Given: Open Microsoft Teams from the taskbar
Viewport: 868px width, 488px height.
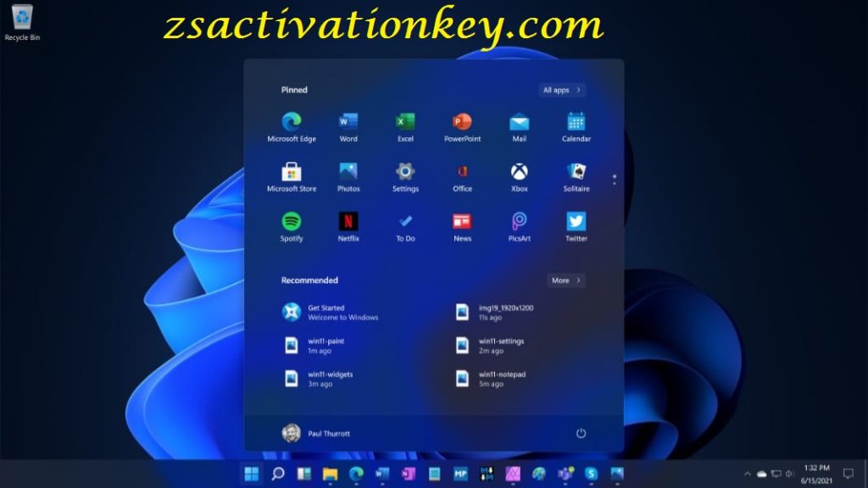Looking at the screenshot, I should (x=565, y=474).
